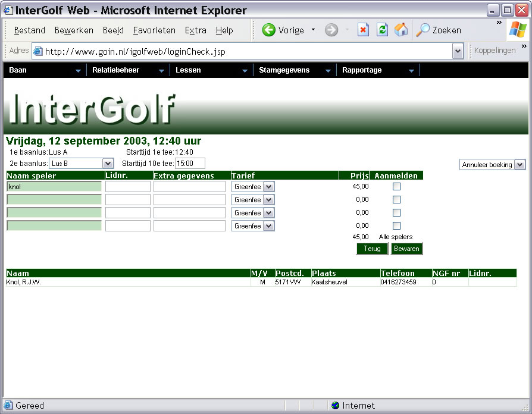
Task: Click the Lidnr. field in second player row
Action: coord(128,200)
